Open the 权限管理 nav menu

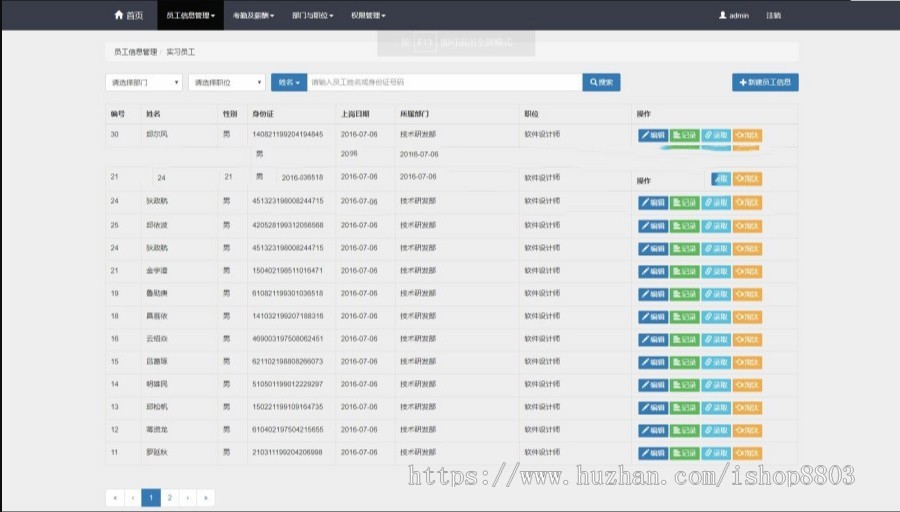pos(368,15)
